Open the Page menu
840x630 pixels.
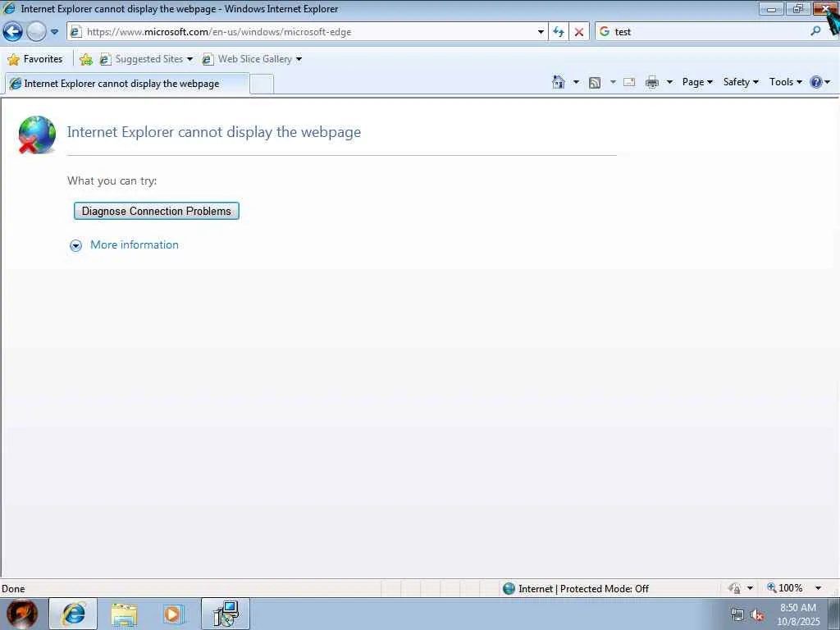pos(697,82)
